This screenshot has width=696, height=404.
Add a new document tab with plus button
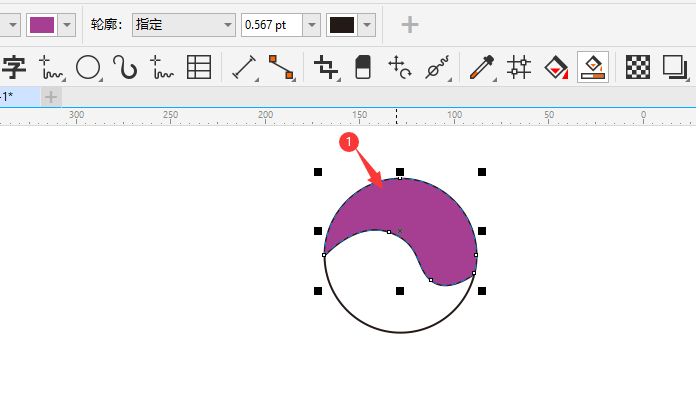(51, 97)
